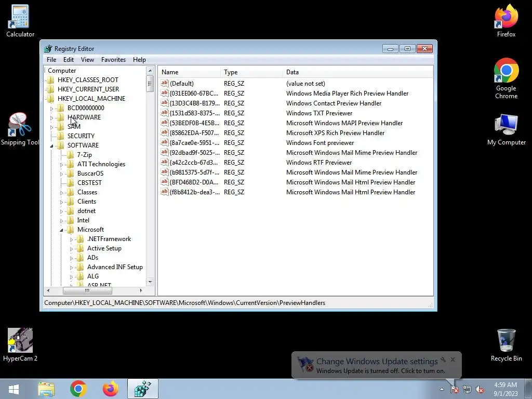The height and width of the screenshot is (399, 532).
Task: Launch the Snipping Tool desktop shortcut
Action: 20,129
